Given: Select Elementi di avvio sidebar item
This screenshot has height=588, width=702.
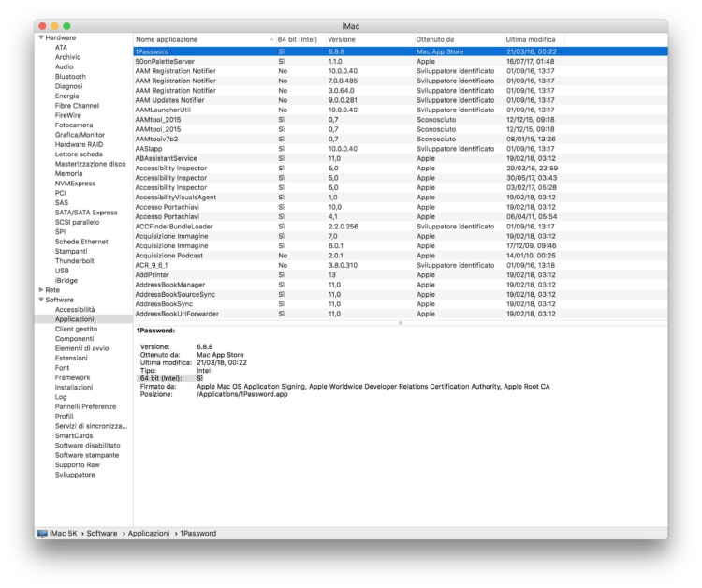Looking at the screenshot, I should (82, 348).
